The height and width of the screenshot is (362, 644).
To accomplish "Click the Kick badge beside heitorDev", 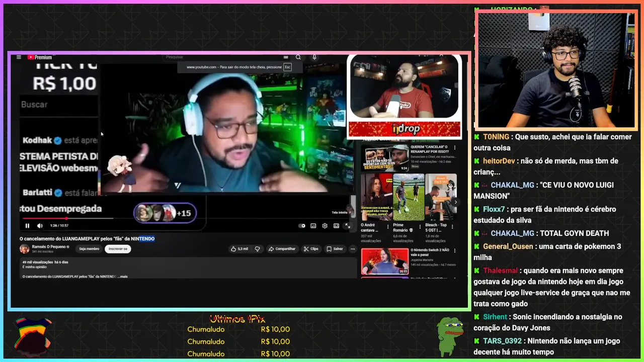I will pyautogui.click(x=476, y=161).
